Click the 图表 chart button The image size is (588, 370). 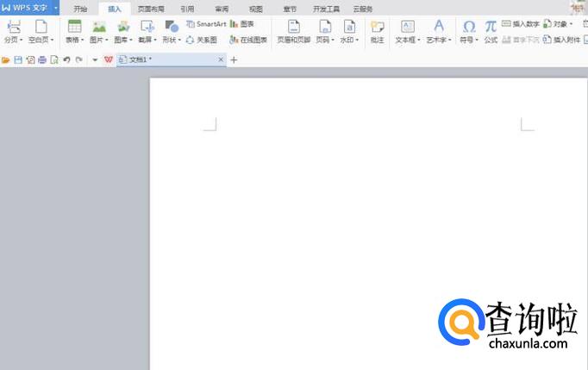[242, 24]
